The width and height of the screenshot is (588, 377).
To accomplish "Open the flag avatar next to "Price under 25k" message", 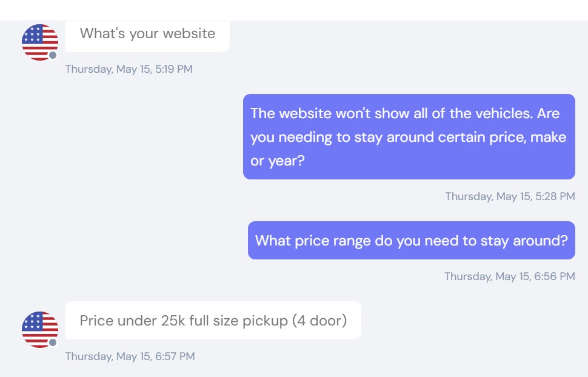I will coord(40,330).
